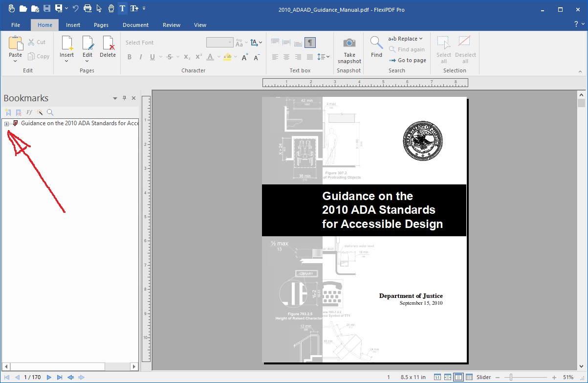This screenshot has height=383, width=588.
Task: Select the Object arrow pointer tool
Action: (99, 8)
